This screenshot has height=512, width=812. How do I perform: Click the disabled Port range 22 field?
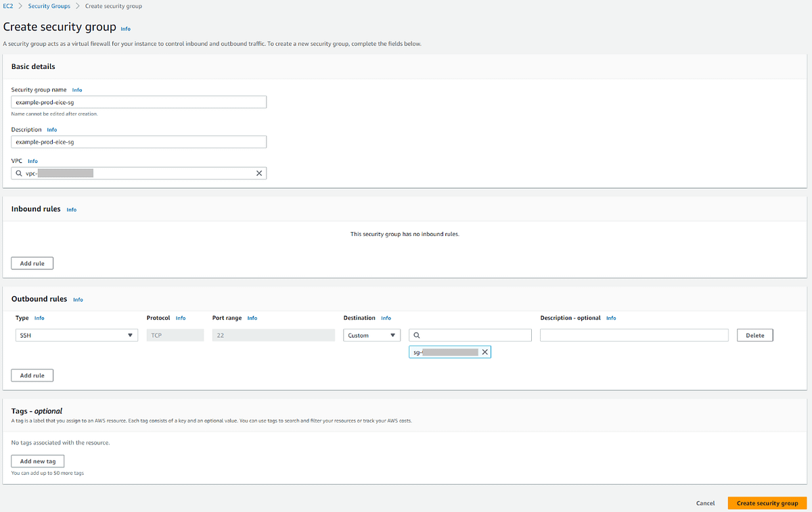[x=273, y=335]
